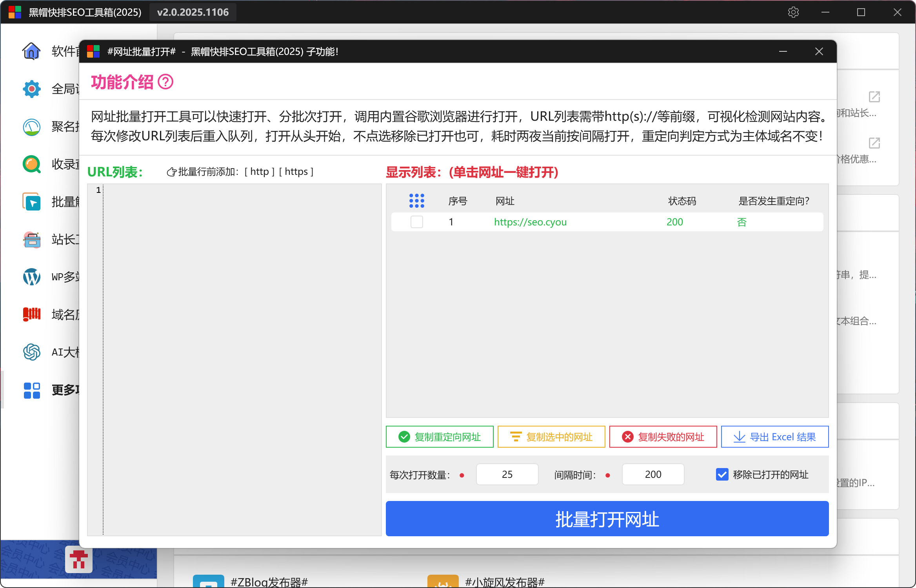Click the help question mark beside 功能介绍
Screen dimensions: 916x588
coord(165,82)
